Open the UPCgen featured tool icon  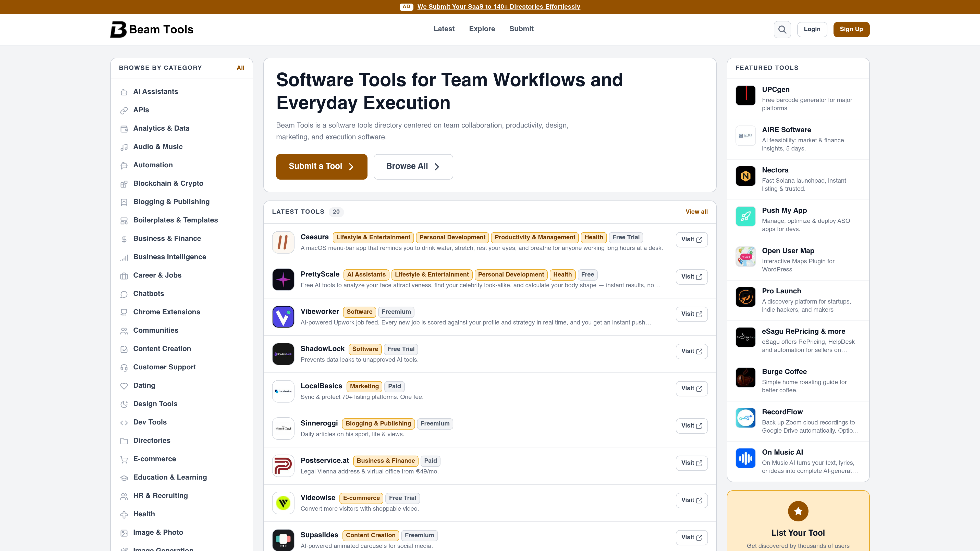click(x=746, y=95)
